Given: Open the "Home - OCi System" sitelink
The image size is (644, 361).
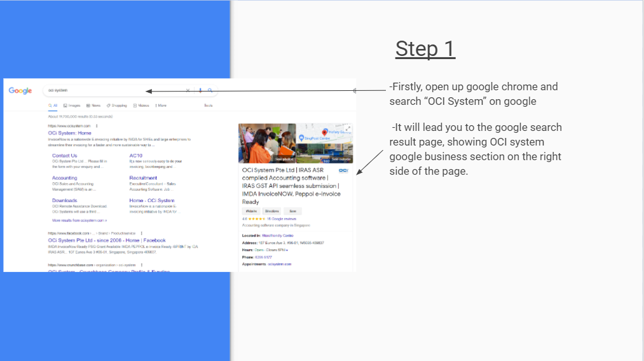Looking at the screenshot, I should (x=152, y=200).
